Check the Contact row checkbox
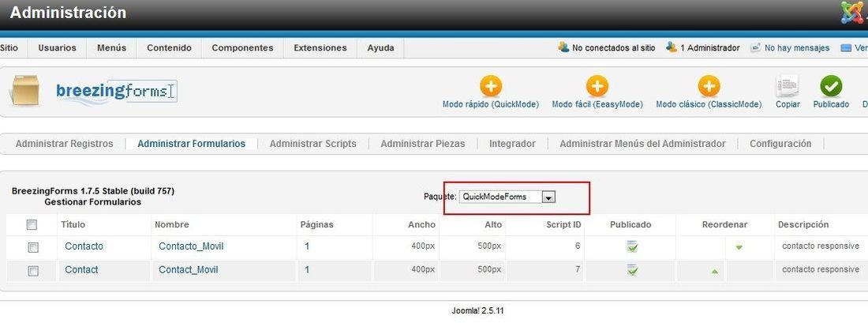Screen dimensions: 868x323 coord(32,270)
